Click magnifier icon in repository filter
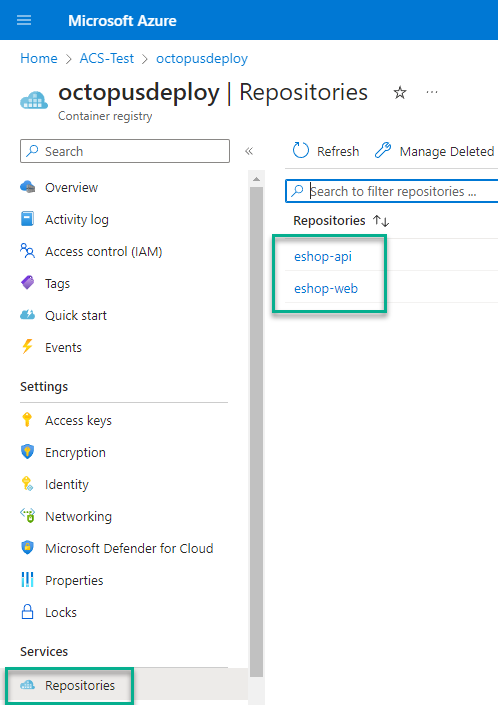This screenshot has width=498, height=705. (x=297, y=191)
